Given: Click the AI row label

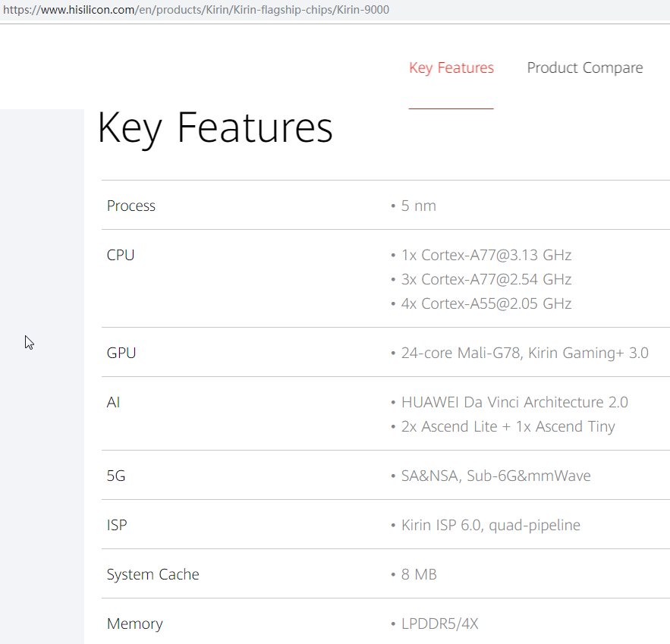Looking at the screenshot, I should tap(114, 402).
